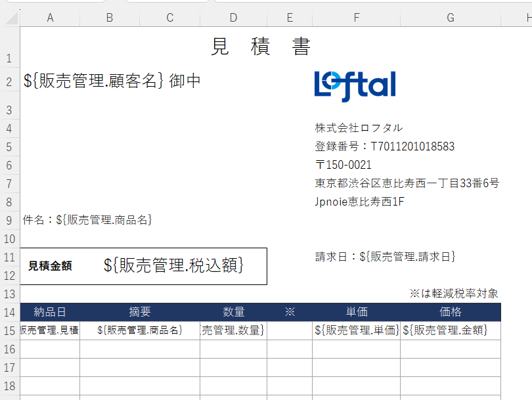This screenshot has width=532, height=400.
Task: Select row 18 header
Action: tap(9, 386)
